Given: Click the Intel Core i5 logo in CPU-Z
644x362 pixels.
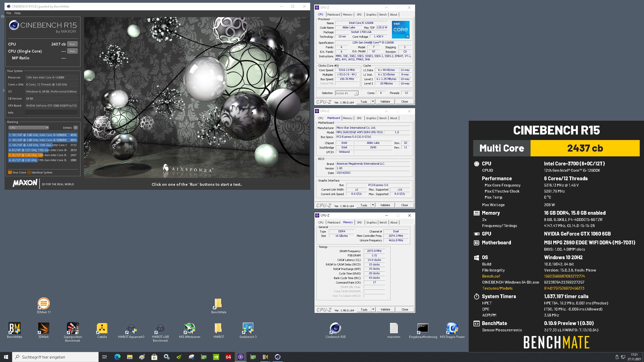Looking at the screenshot, I should [x=400, y=29].
